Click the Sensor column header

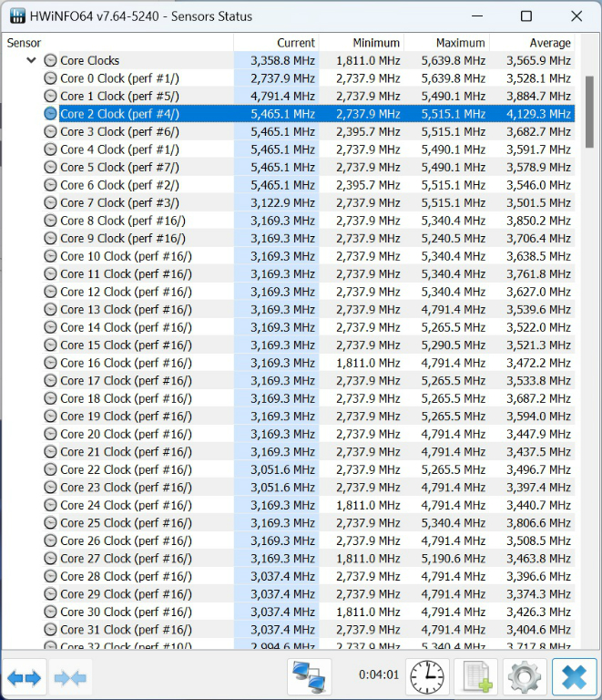(117, 43)
